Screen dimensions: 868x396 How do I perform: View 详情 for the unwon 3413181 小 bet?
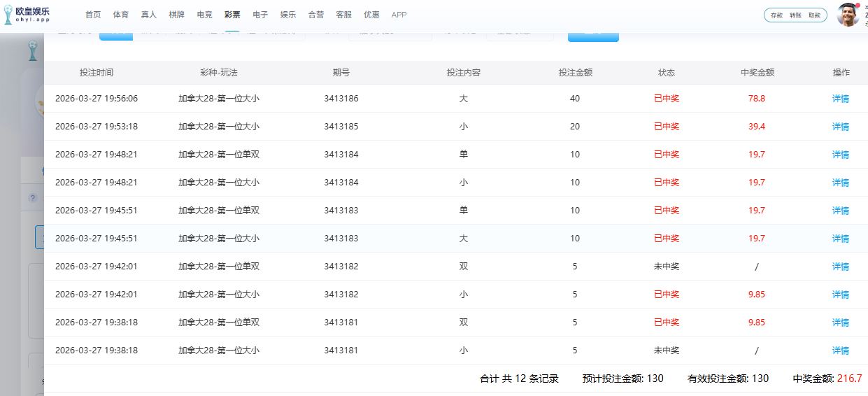tap(840, 351)
